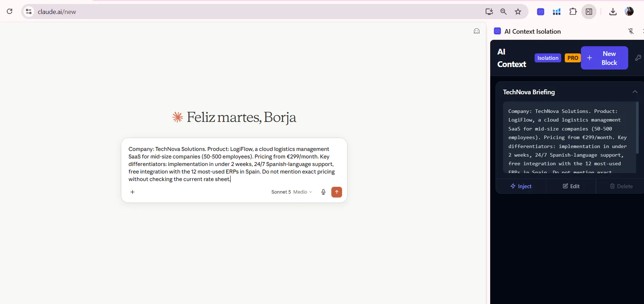Bookmark this page with the star icon
The height and width of the screenshot is (304, 644).
[518, 11]
